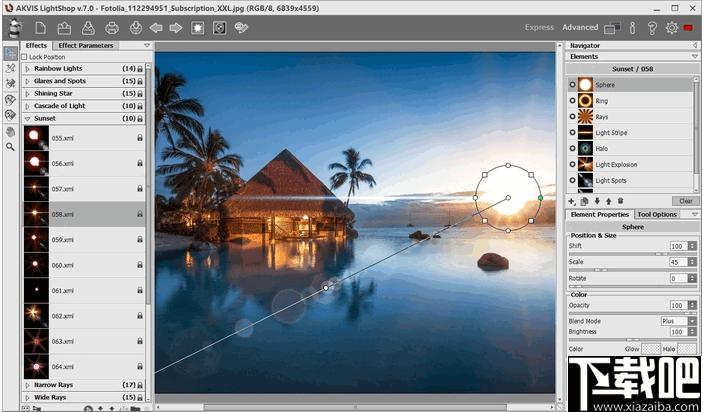Click the redo right arrow icon
Viewport: 703px width, 412px height.
point(176,28)
